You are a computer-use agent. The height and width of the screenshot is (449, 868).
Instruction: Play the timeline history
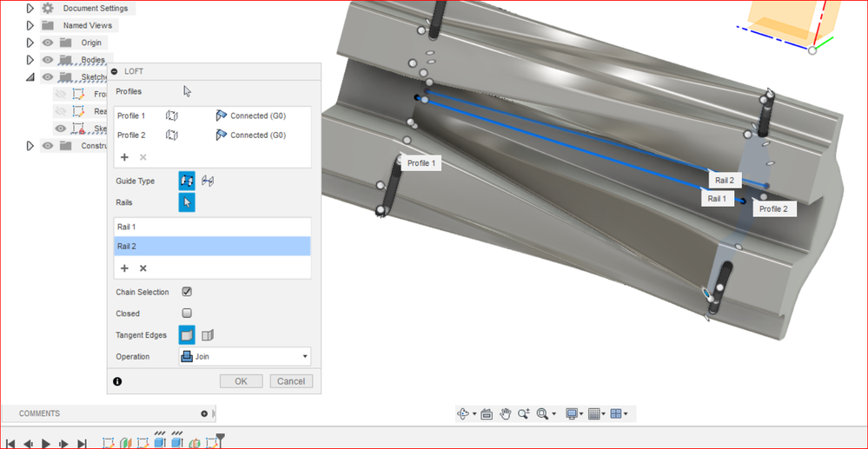(46, 444)
